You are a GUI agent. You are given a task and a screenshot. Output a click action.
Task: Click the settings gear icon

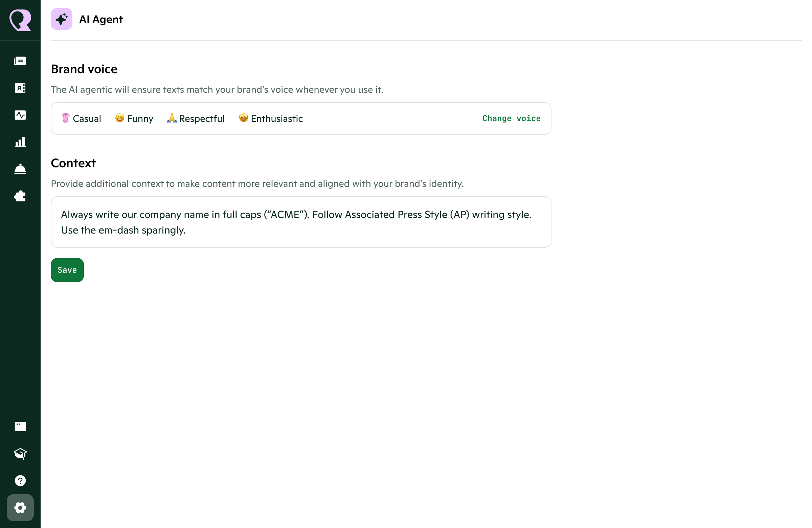(x=20, y=507)
